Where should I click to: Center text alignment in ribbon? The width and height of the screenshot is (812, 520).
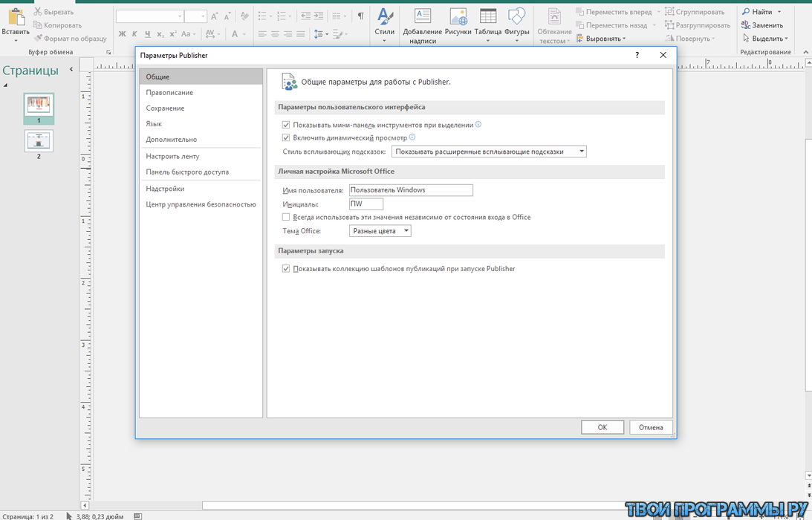pos(275,33)
